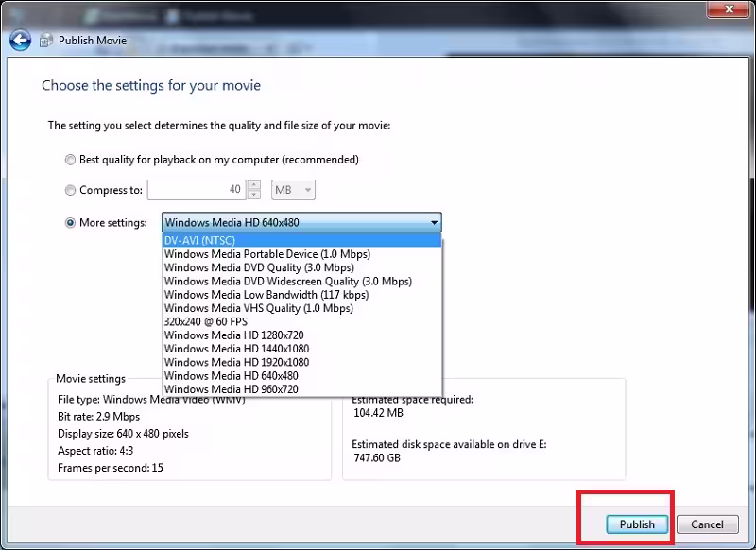Click the blue Back arrow button
This screenshot has height=550, width=756.
(x=20, y=41)
